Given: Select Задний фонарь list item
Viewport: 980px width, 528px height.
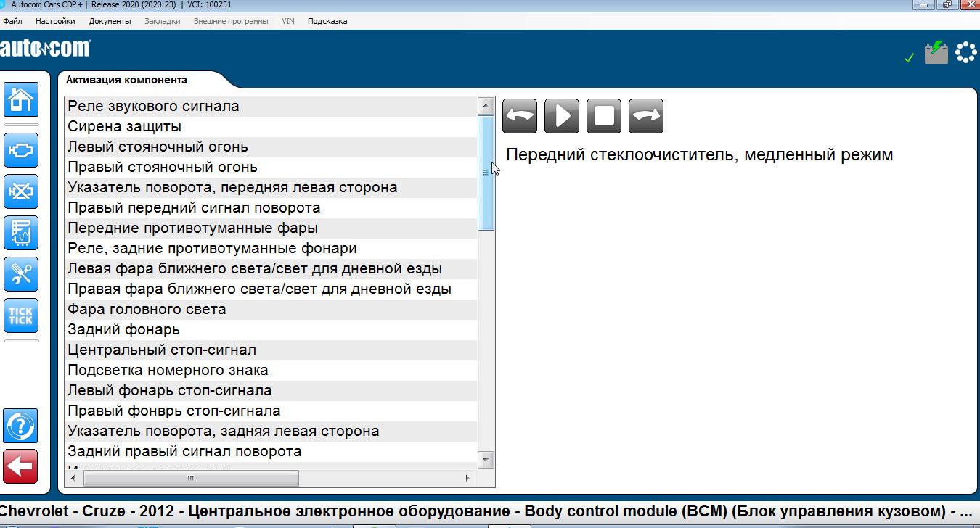Looking at the screenshot, I should click(271, 329).
